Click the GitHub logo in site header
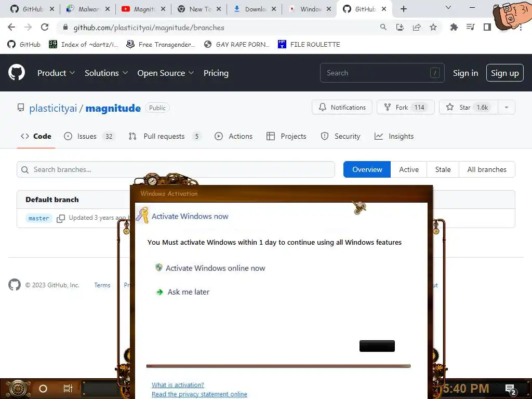Screen dimensions: 532x399 (x=17, y=72)
